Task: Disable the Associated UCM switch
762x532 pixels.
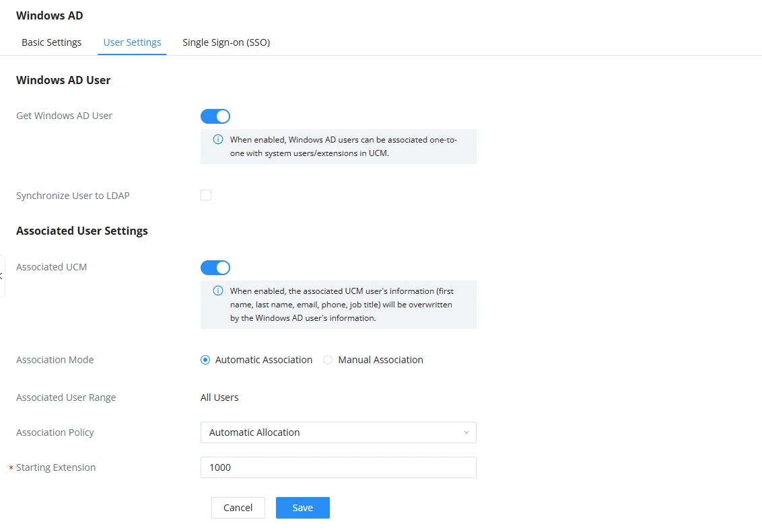Action: click(215, 268)
